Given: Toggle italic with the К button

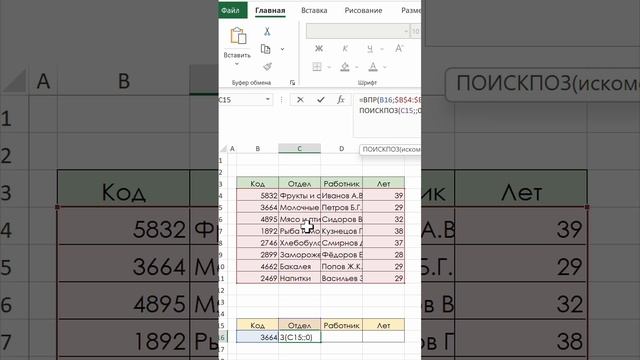Looking at the screenshot, I should coord(345,49).
